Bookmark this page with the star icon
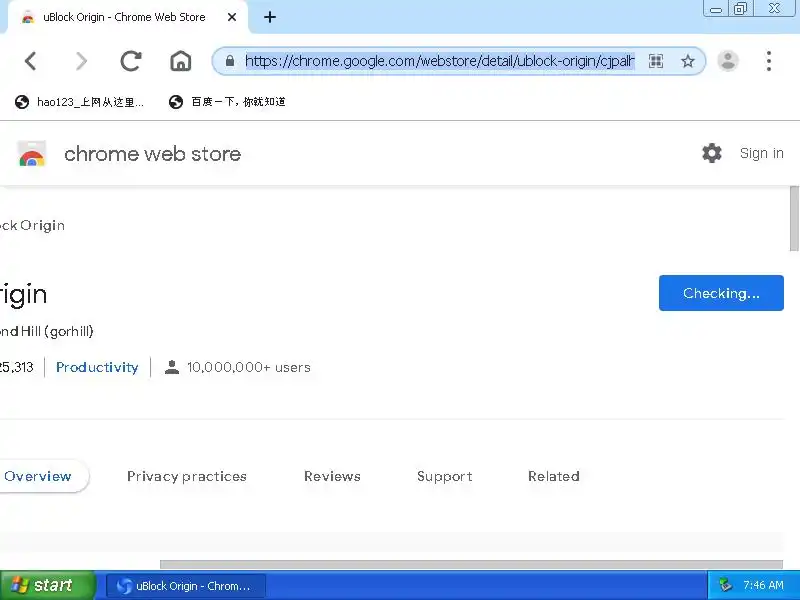 pos(688,61)
